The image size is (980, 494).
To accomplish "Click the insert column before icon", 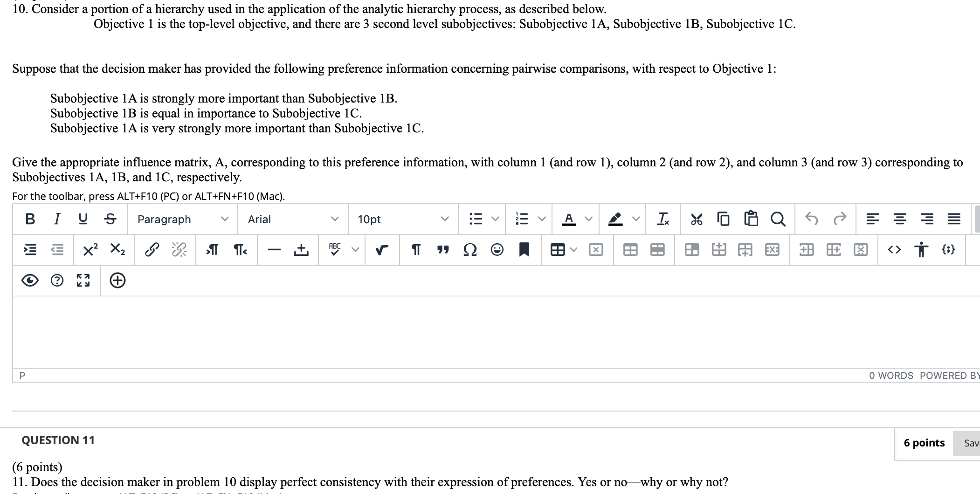I will coord(807,250).
